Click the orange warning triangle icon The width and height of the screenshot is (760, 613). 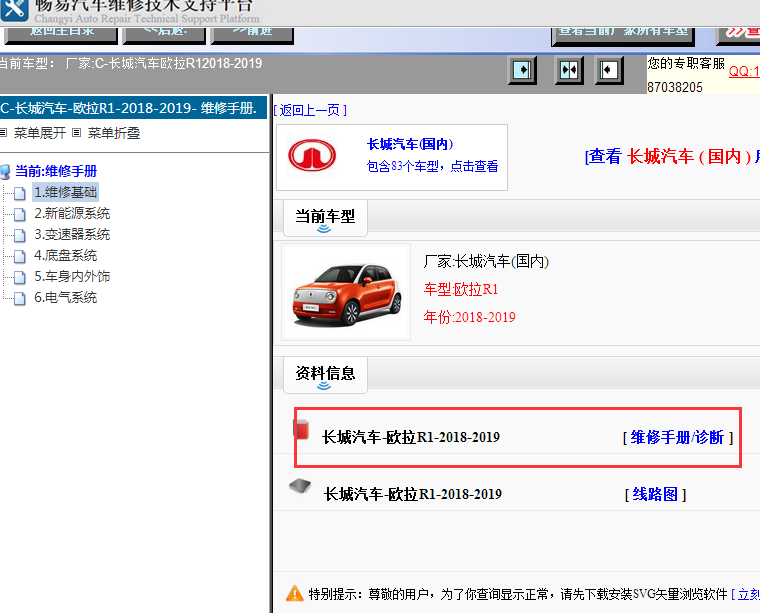(295, 593)
